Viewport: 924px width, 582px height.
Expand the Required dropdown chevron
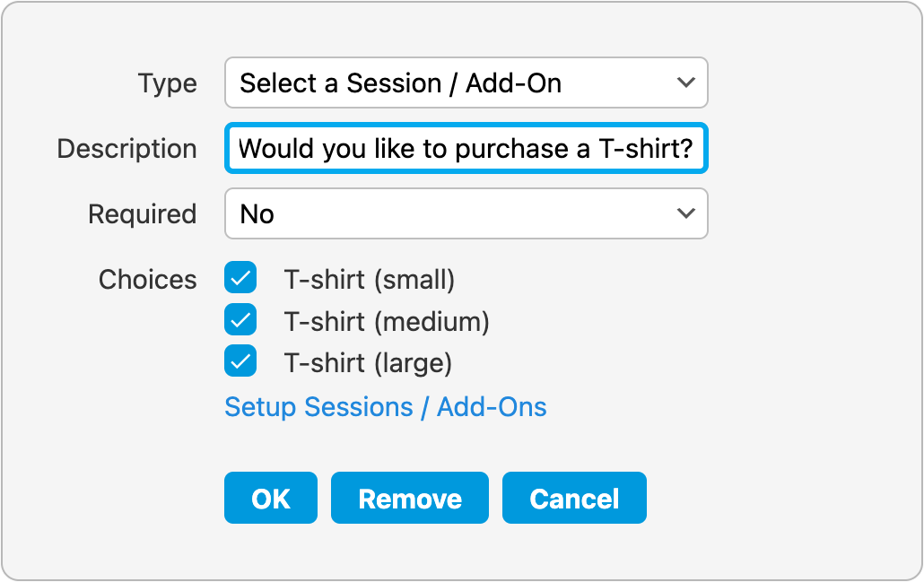click(x=685, y=214)
